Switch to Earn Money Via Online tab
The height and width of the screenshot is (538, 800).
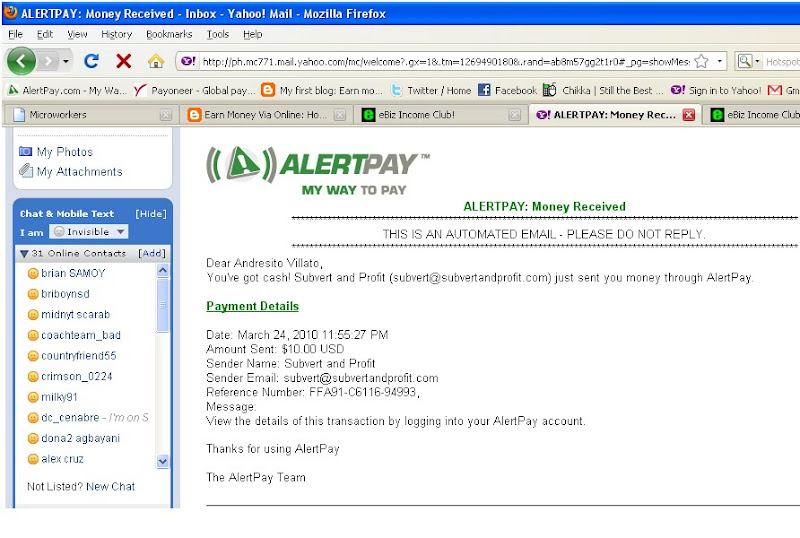[x=266, y=115]
